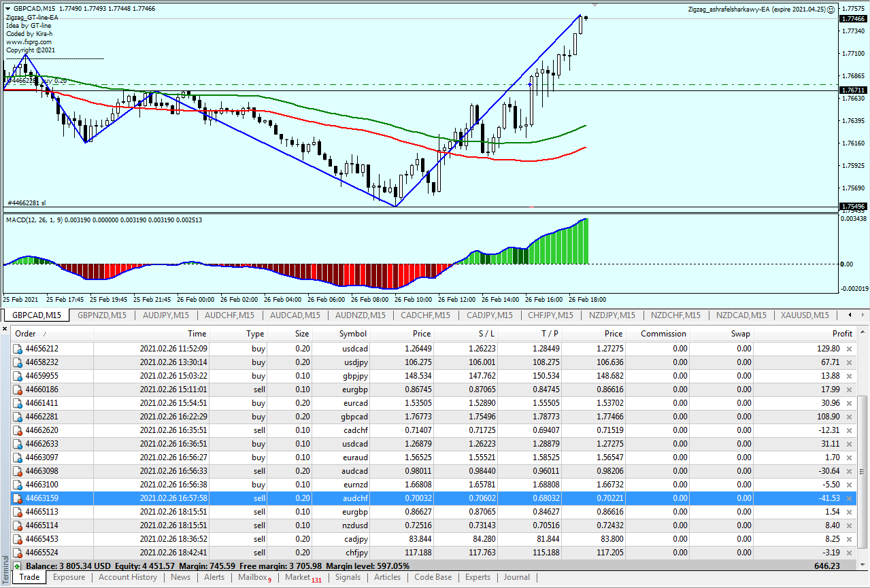870x588 pixels.
Task: Click the sell order icon for 44660186
Action: click(x=18, y=390)
